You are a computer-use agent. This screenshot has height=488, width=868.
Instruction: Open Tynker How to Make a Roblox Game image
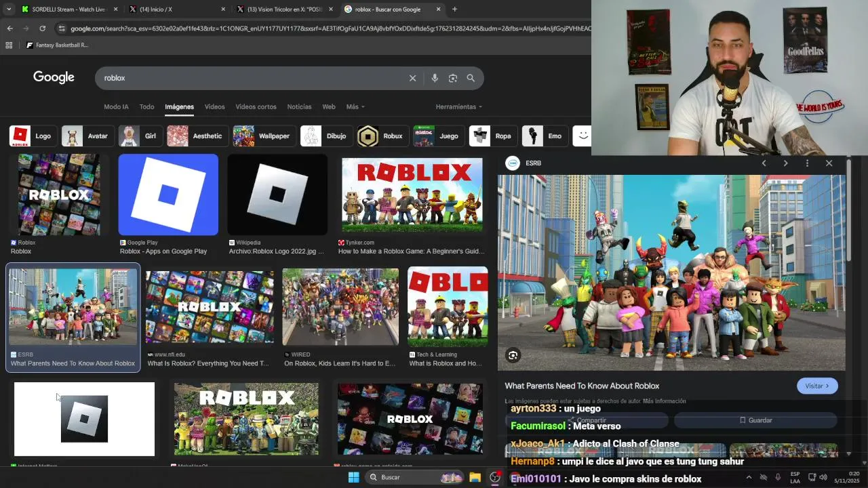click(412, 195)
